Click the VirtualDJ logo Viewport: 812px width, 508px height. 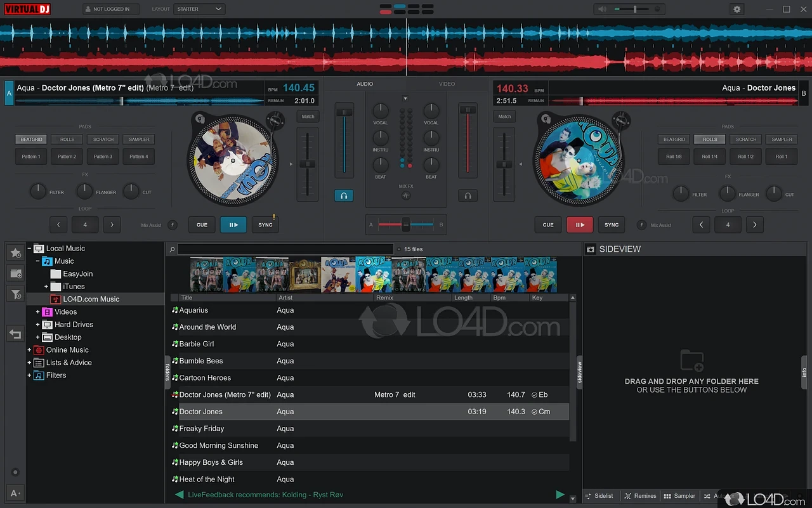point(26,9)
